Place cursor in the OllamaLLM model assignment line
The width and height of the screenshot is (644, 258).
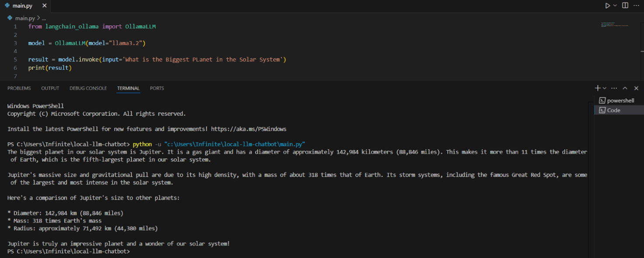click(87, 43)
